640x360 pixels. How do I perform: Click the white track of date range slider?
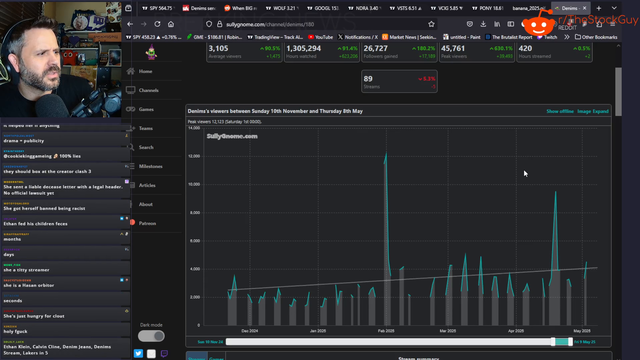pos(388,342)
